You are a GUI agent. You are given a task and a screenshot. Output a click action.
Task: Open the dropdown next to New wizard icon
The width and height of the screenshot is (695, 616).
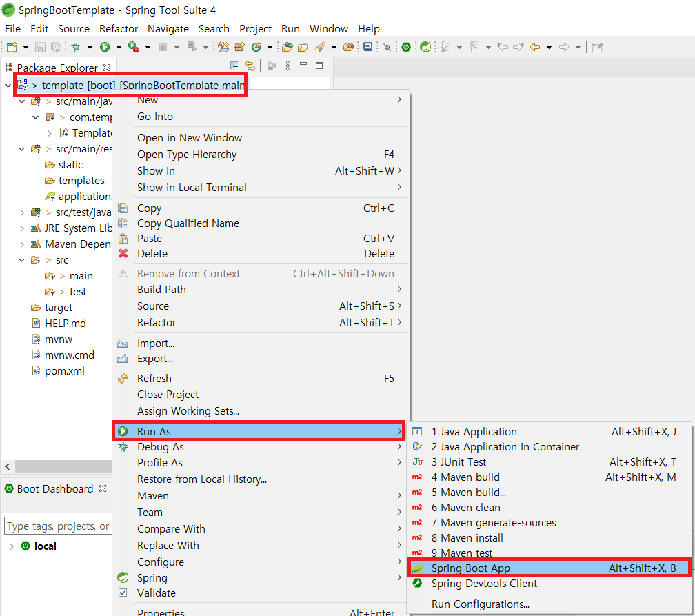click(26, 47)
